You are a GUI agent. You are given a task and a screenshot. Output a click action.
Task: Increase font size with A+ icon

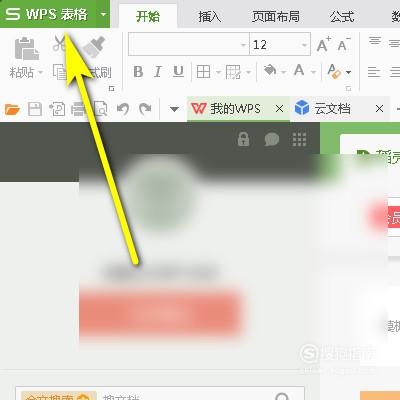pos(323,45)
